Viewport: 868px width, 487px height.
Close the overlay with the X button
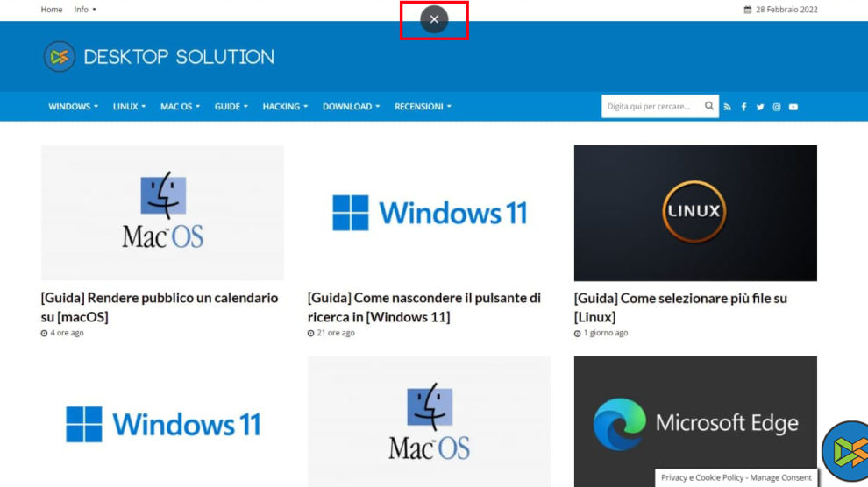point(434,19)
